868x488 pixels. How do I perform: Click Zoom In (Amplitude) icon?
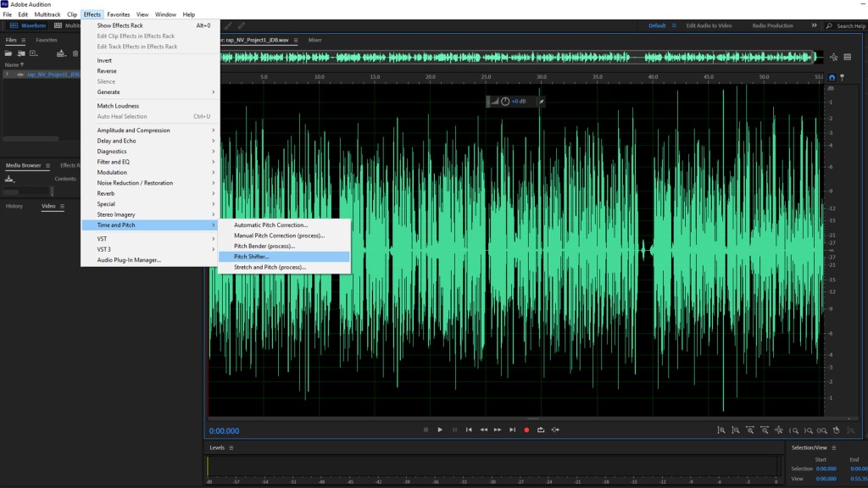pos(721,430)
